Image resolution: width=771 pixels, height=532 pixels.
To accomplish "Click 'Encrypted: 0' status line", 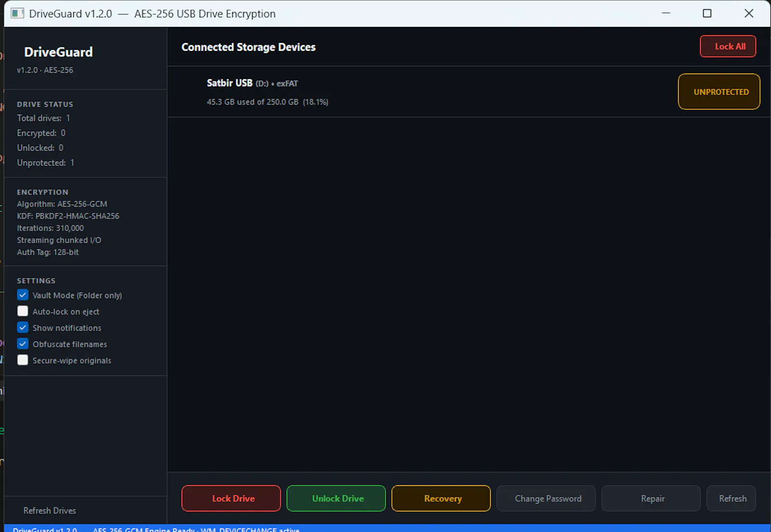I will coord(41,133).
